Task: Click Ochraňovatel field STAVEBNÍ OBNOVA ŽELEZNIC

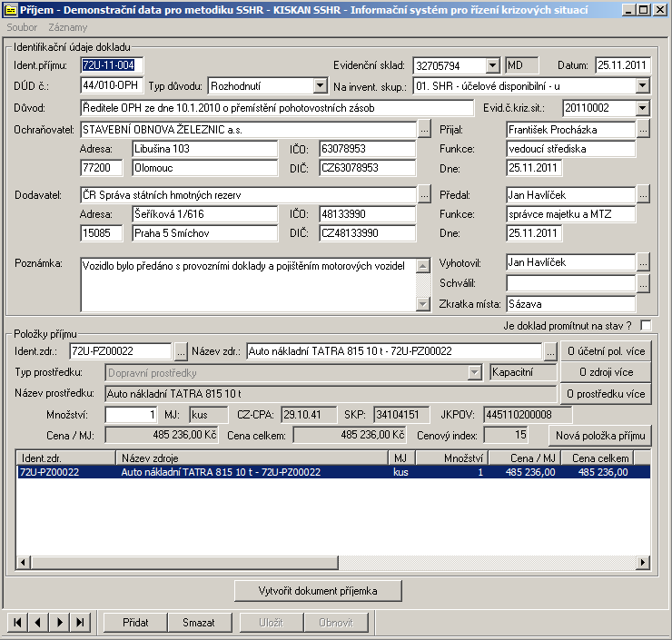Action: point(249,130)
